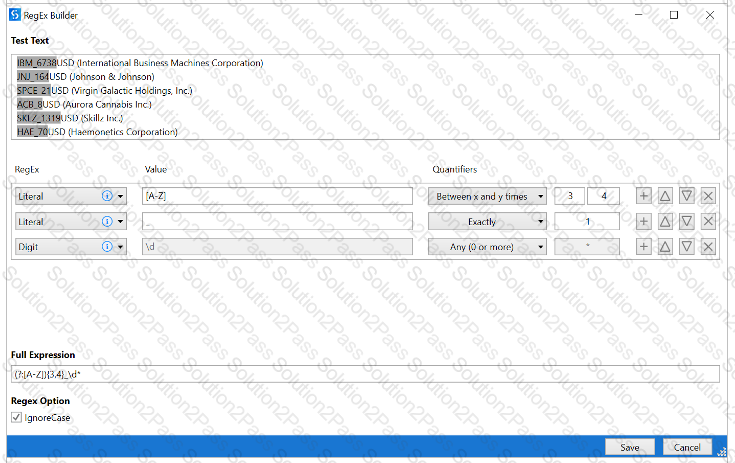The height and width of the screenshot is (463, 735).
Task: Move the Digit row down
Action: point(687,246)
